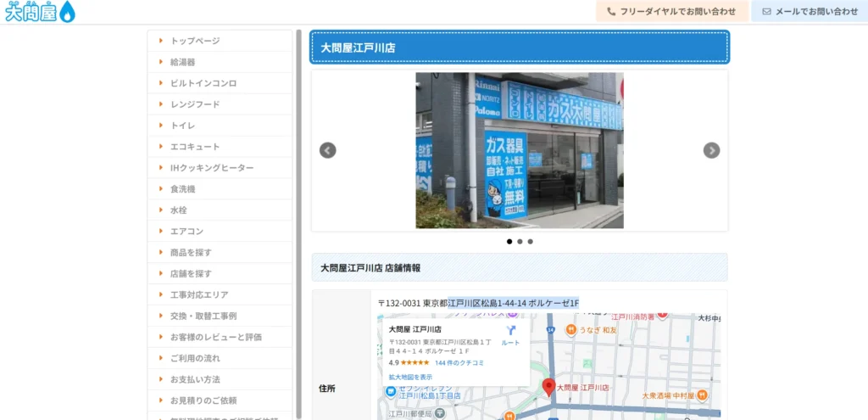Expand the 店舗を探す sidebar item
Screen dimensions: 868x420
point(191,273)
